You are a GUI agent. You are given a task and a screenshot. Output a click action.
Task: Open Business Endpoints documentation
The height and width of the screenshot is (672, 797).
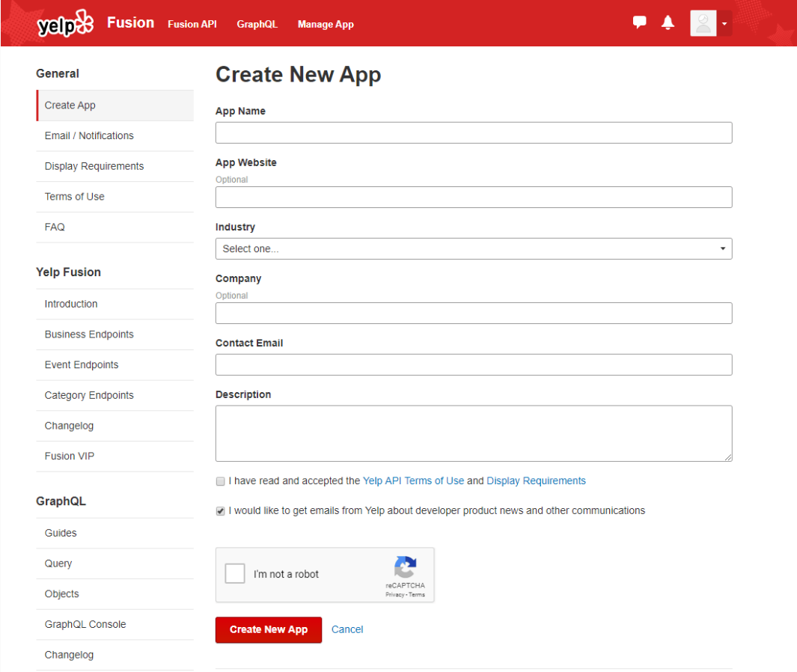[115, 335]
